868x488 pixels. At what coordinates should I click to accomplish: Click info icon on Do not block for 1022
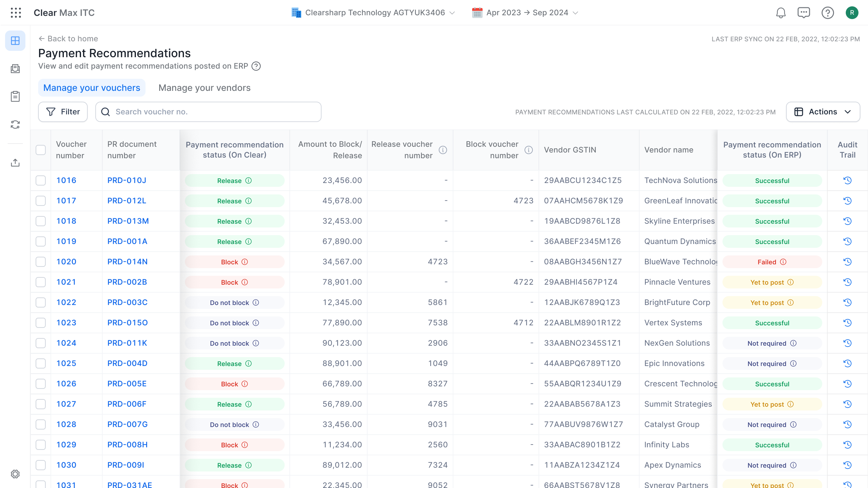click(256, 303)
